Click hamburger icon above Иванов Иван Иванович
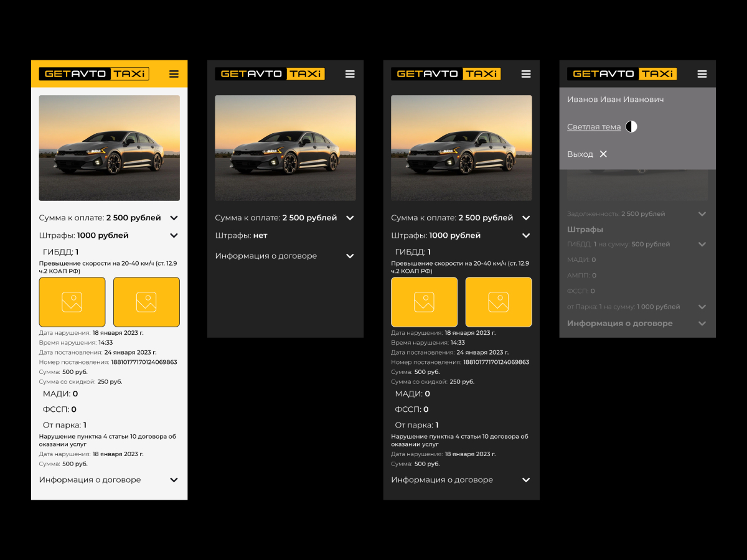The width and height of the screenshot is (747, 560). pos(702,74)
